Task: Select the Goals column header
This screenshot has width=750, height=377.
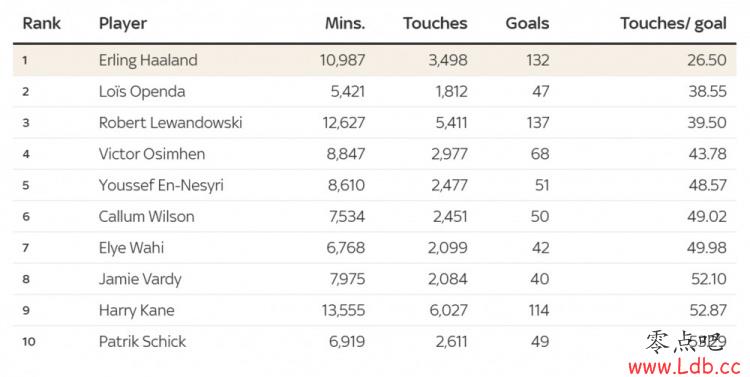Action: [527, 23]
